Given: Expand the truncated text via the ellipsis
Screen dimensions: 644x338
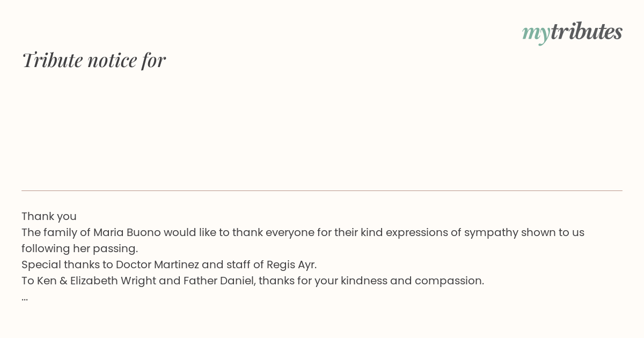Looking at the screenshot, I should [x=25, y=297].
